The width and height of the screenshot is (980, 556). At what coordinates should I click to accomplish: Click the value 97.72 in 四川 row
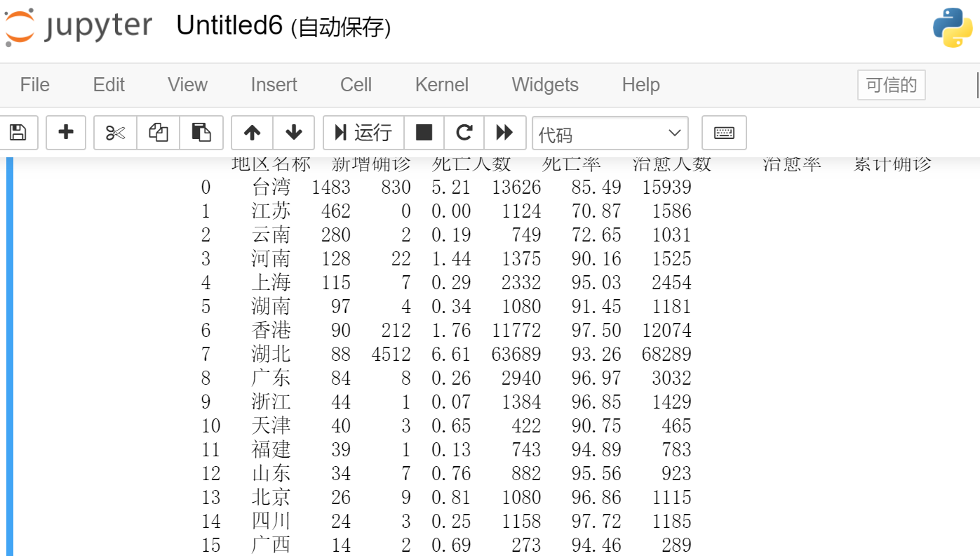[596, 521]
